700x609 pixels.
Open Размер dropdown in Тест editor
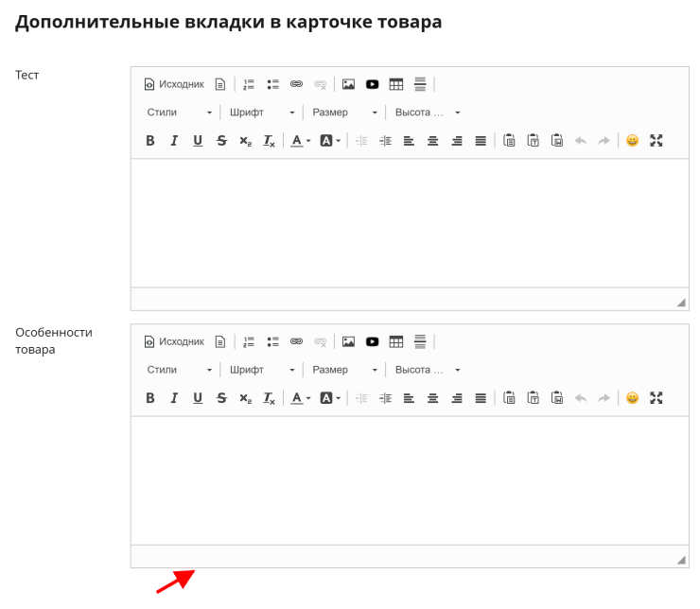pyautogui.click(x=344, y=113)
